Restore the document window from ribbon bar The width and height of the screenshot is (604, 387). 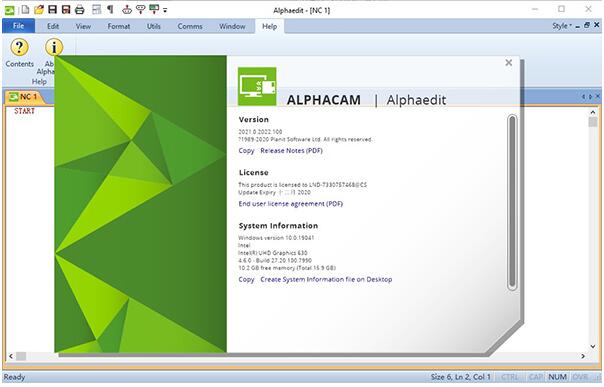pyautogui.click(x=587, y=25)
